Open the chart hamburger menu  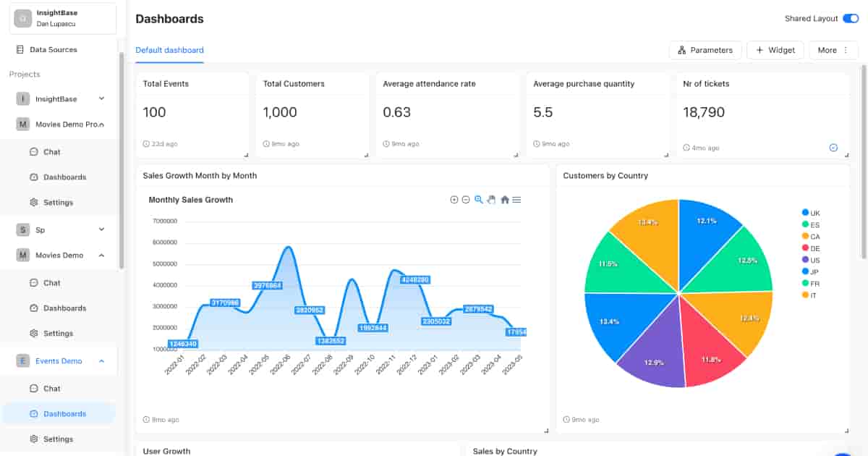tap(516, 200)
